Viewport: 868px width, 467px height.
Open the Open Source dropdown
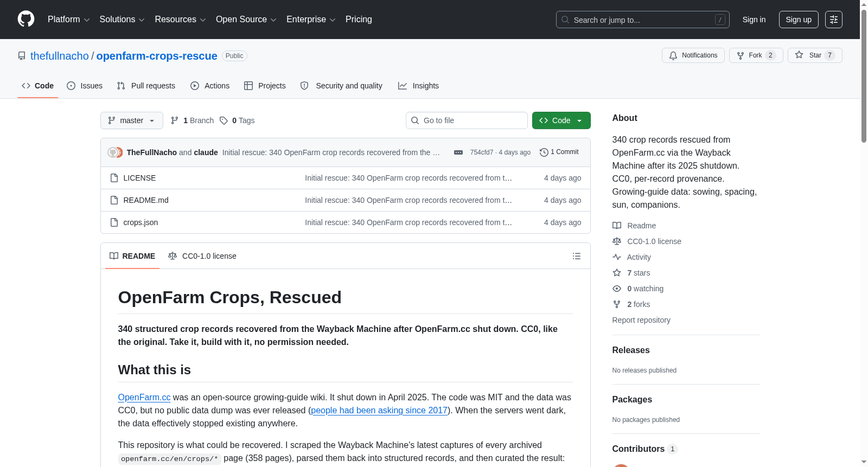[x=246, y=20]
